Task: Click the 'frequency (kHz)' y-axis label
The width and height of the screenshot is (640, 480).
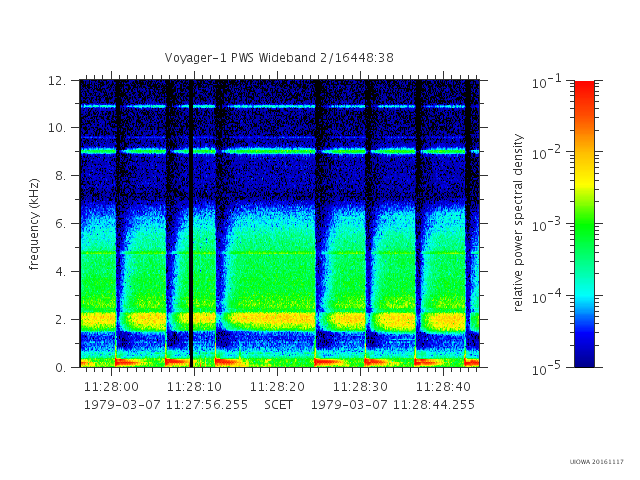Action: 34,224
